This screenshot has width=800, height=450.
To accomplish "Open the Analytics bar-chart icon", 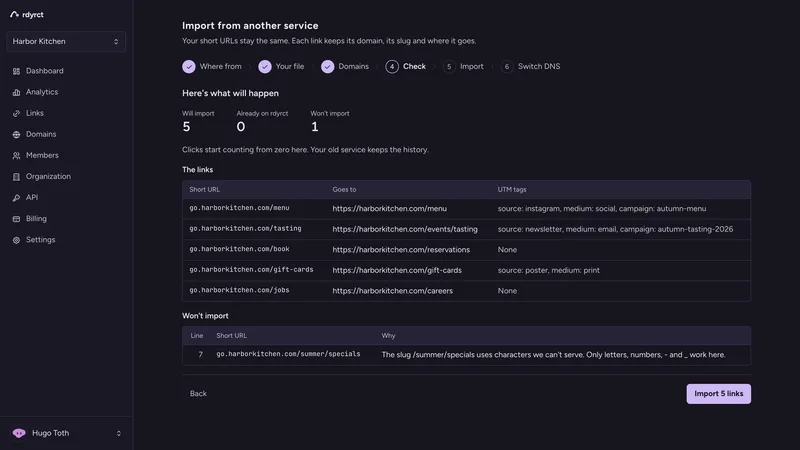I will coord(16,92).
